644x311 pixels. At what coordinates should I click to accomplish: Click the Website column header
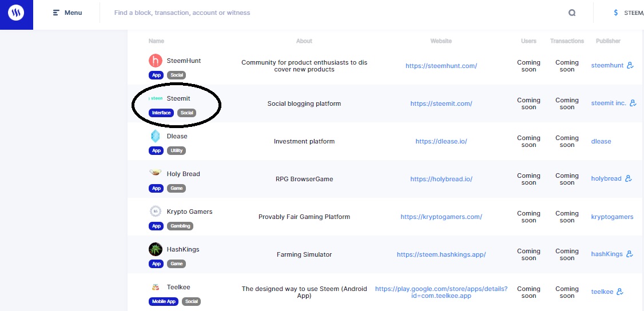coord(441,41)
